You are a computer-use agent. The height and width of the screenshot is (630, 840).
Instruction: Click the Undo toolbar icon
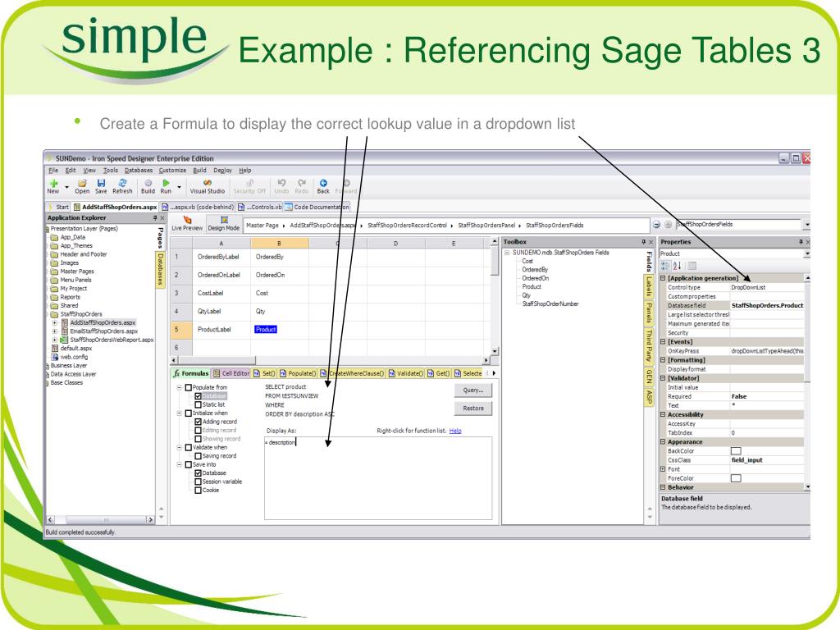[x=282, y=183]
